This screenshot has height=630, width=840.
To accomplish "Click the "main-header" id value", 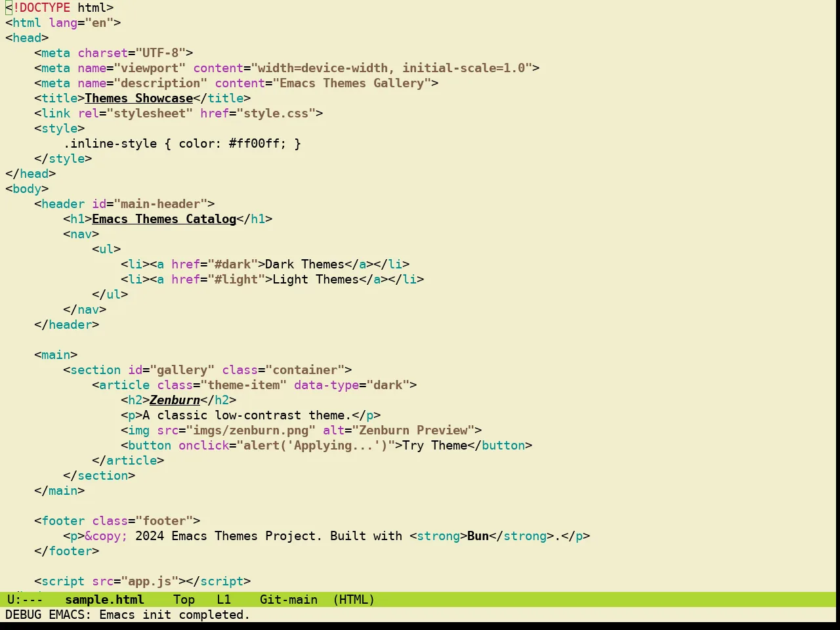I will click(160, 204).
